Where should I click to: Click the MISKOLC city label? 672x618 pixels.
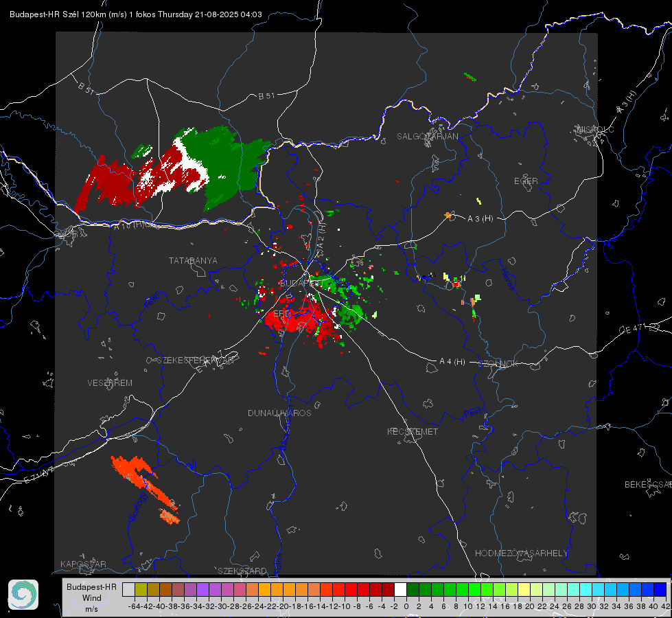click(x=595, y=129)
